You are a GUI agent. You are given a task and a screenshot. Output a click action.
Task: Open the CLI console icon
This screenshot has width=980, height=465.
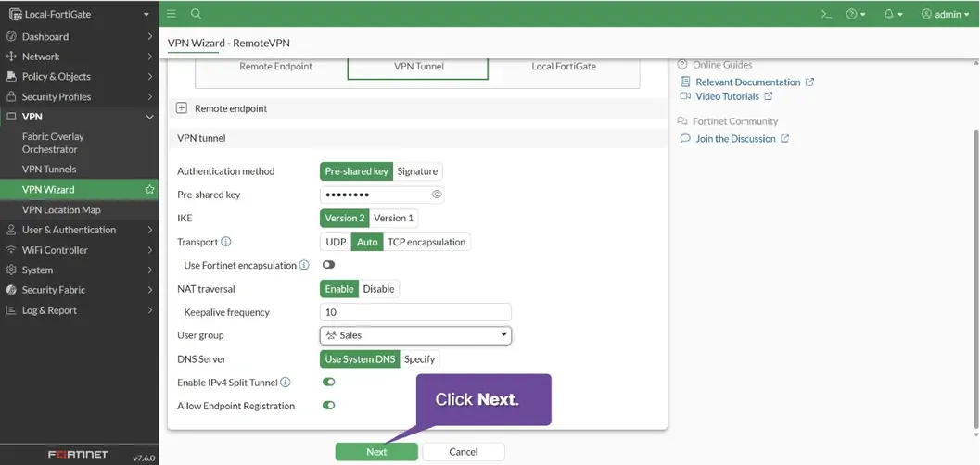[826, 14]
